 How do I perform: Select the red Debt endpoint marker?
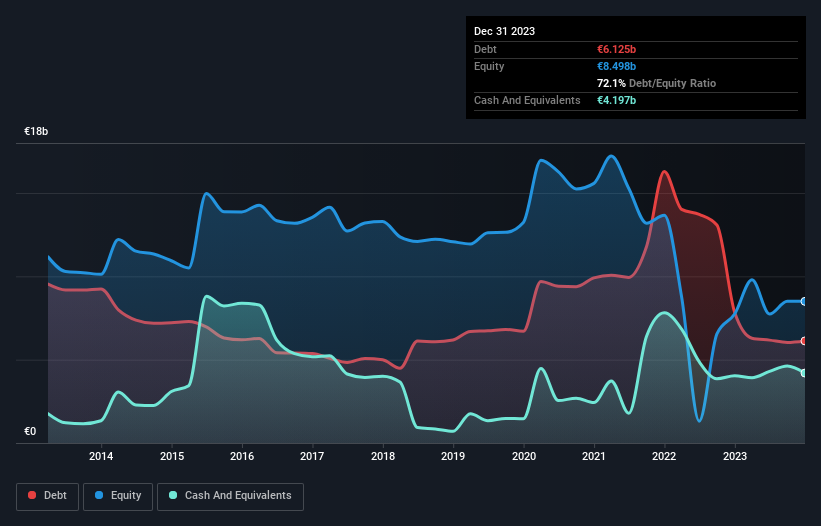point(804,341)
